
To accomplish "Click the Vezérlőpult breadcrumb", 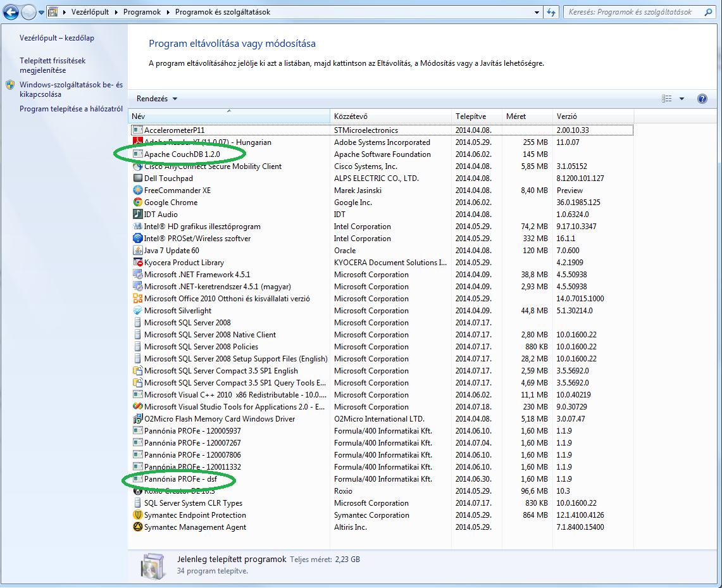I will [90, 12].
